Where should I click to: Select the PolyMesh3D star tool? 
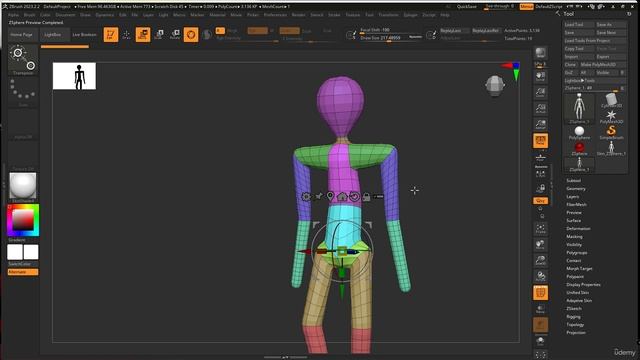[x=611, y=117]
